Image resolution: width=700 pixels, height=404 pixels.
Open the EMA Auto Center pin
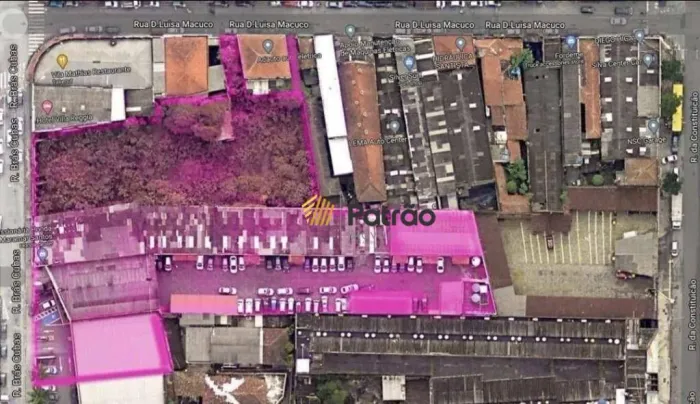(394, 127)
